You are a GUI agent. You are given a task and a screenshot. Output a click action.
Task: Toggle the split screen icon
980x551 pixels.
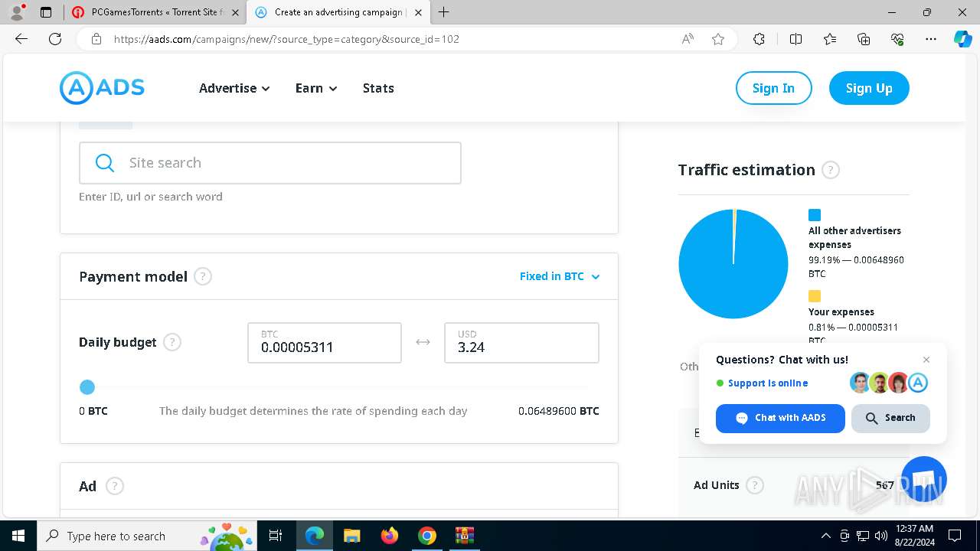tap(795, 39)
